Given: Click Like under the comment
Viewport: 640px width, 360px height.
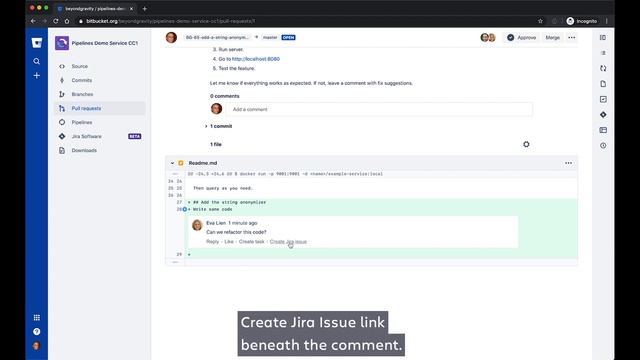Looking at the screenshot, I should click(x=229, y=242).
